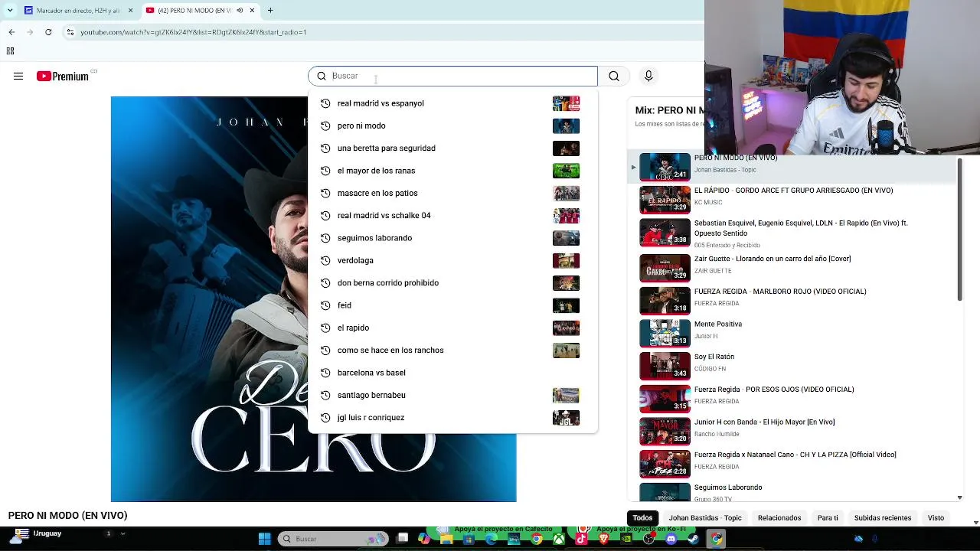Open Steam from the taskbar

pos(694,539)
